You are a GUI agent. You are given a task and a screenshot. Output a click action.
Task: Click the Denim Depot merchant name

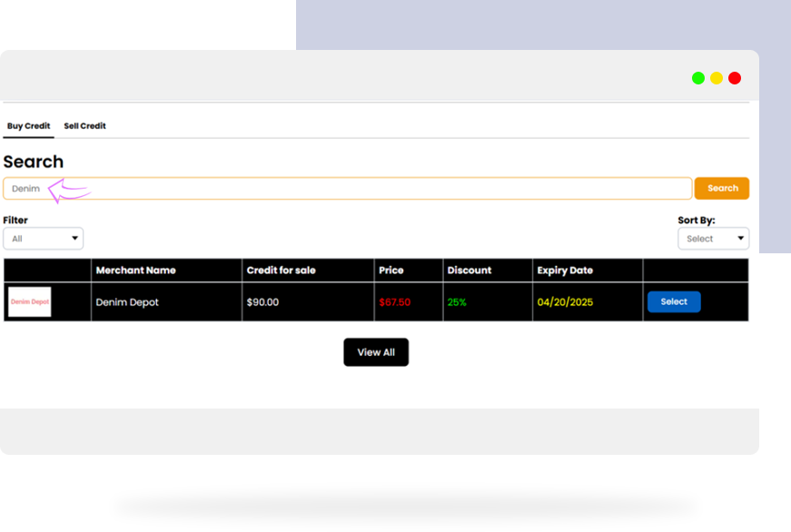[127, 302]
